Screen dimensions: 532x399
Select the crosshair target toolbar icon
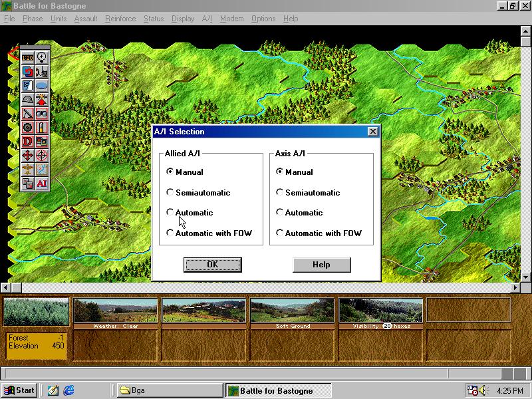tap(42, 156)
